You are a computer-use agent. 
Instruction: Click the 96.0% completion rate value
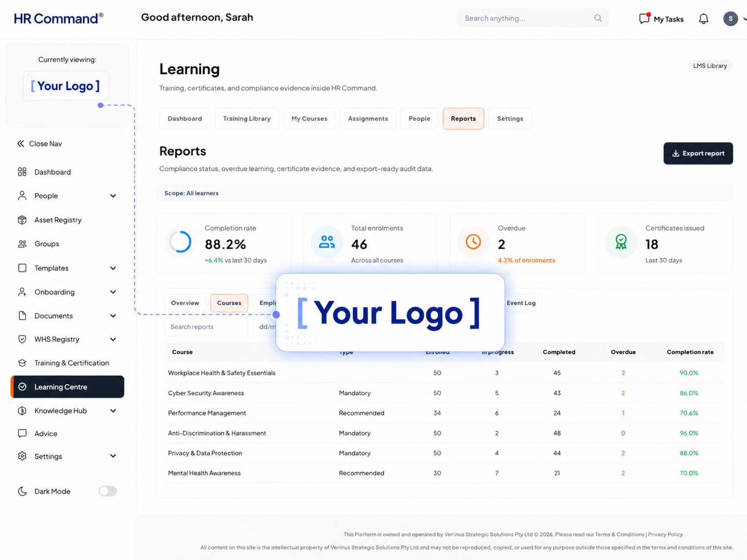[689, 433]
